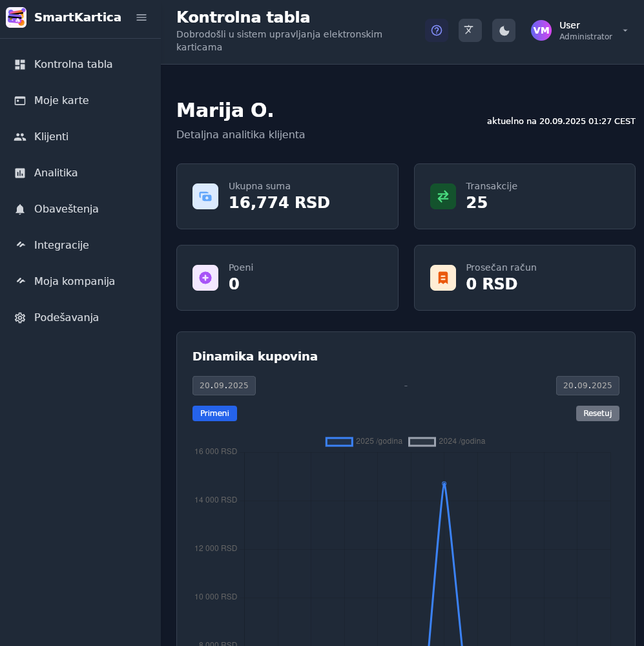Toggle dark mode with the moon icon
The width and height of the screenshot is (644, 646).
point(504,30)
